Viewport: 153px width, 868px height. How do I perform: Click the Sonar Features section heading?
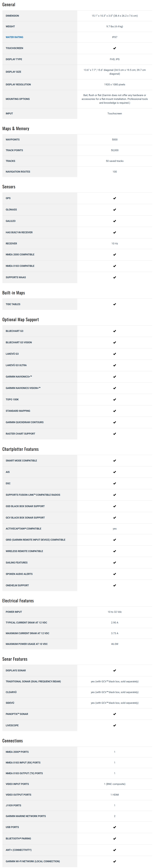tap(15, 659)
